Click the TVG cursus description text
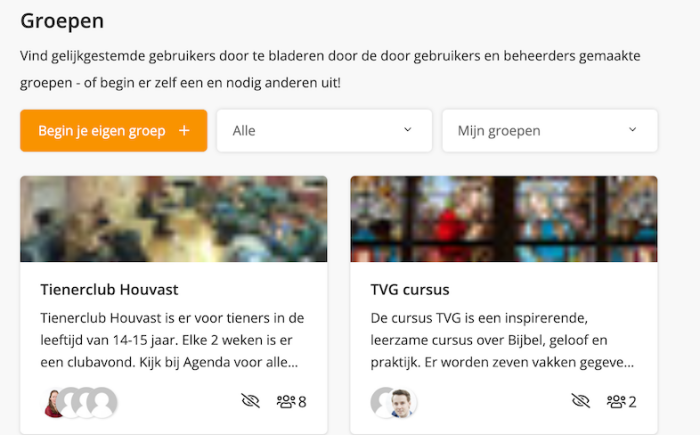700x435 pixels. click(x=502, y=340)
